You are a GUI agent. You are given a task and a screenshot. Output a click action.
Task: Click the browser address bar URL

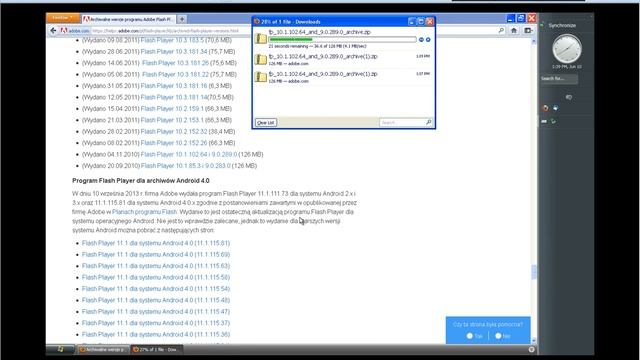point(165,31)
